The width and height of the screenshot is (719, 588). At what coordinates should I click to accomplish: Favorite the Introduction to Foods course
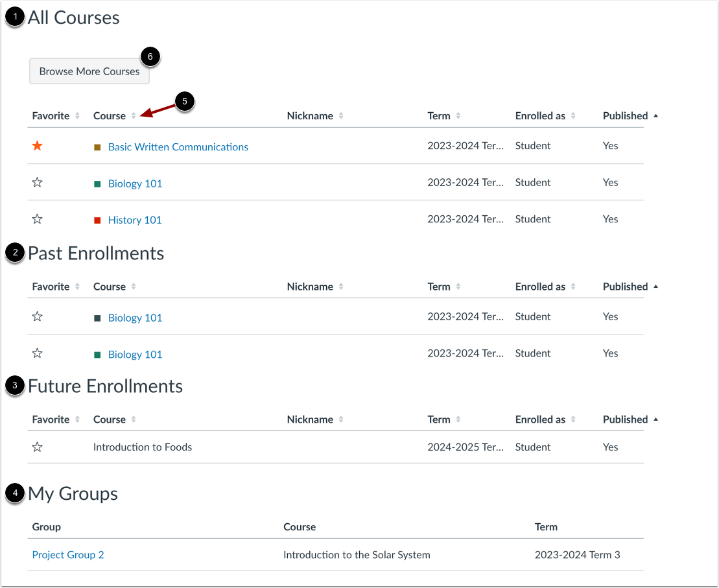[x=37, y=447]
